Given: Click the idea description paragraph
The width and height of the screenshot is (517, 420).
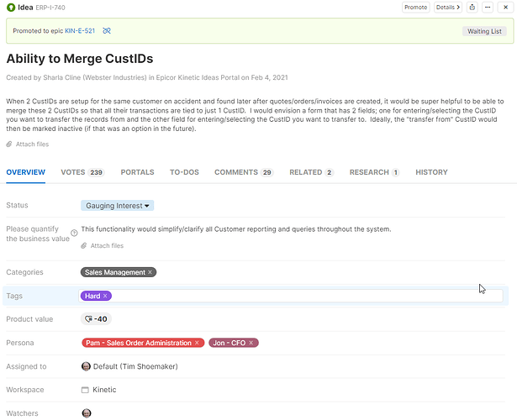Looking at the screenshot, I should 255,115.
